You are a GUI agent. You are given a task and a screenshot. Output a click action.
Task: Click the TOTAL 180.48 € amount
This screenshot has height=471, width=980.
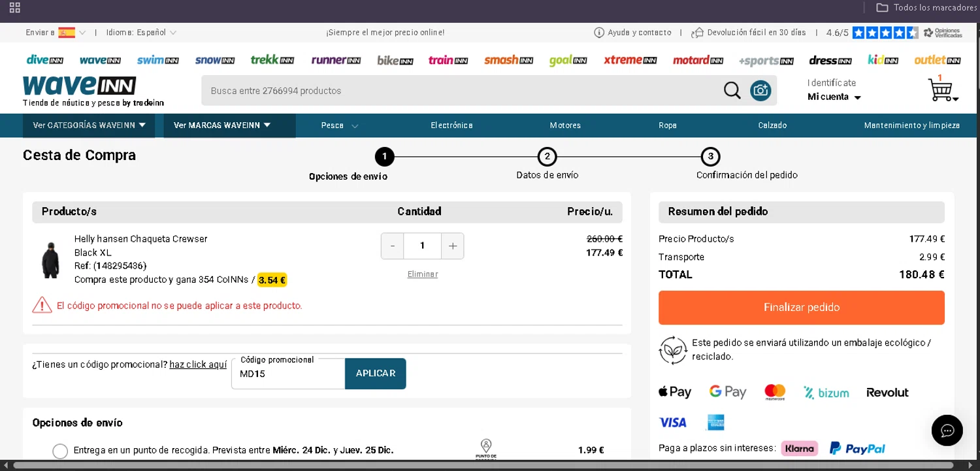coord(921,274)
